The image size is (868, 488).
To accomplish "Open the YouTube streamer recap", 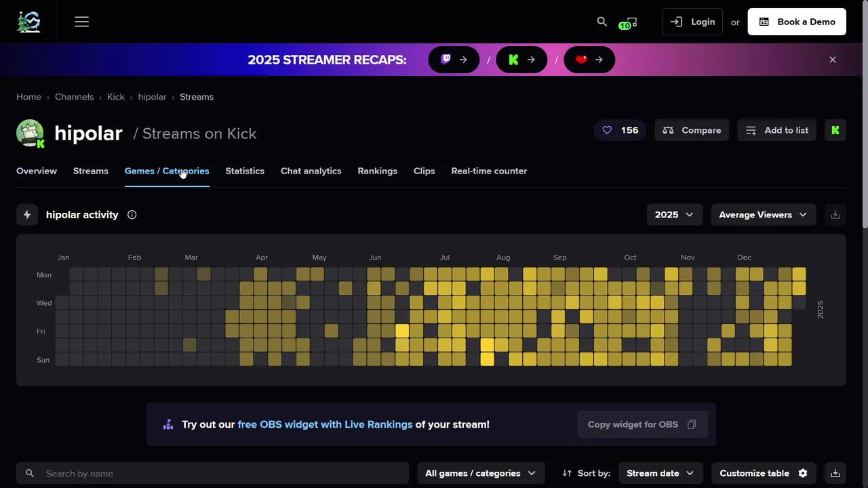I will point(590,60).
